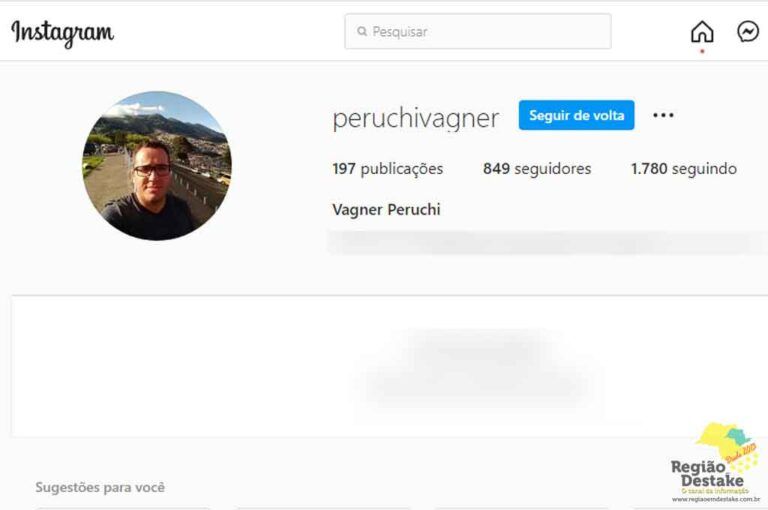The height and width of the screenshot is (510, 768).
Task: Open the 1.780 seguindo list
Action: [x=683, y=169]
